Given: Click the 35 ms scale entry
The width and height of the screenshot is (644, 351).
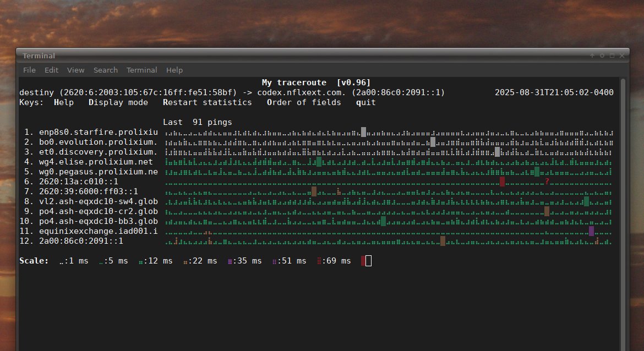Looking at the screenshot, I should click(245, 261).
